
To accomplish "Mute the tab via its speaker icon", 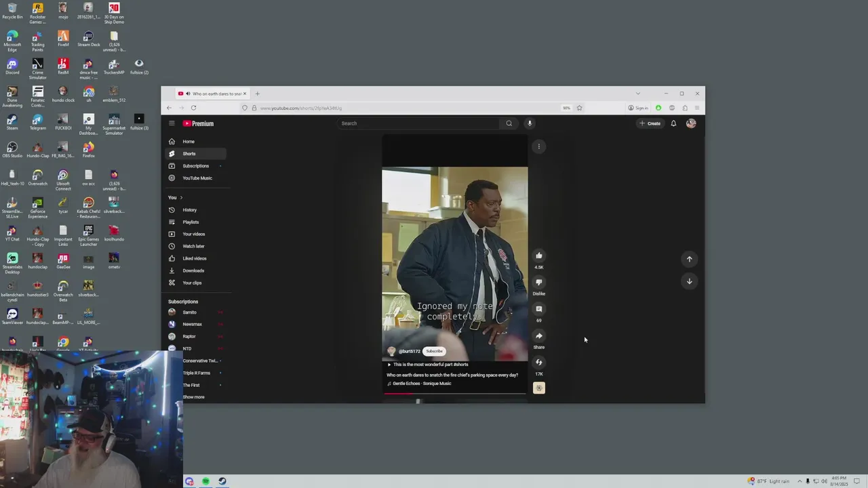I will (x=188, y=94).
